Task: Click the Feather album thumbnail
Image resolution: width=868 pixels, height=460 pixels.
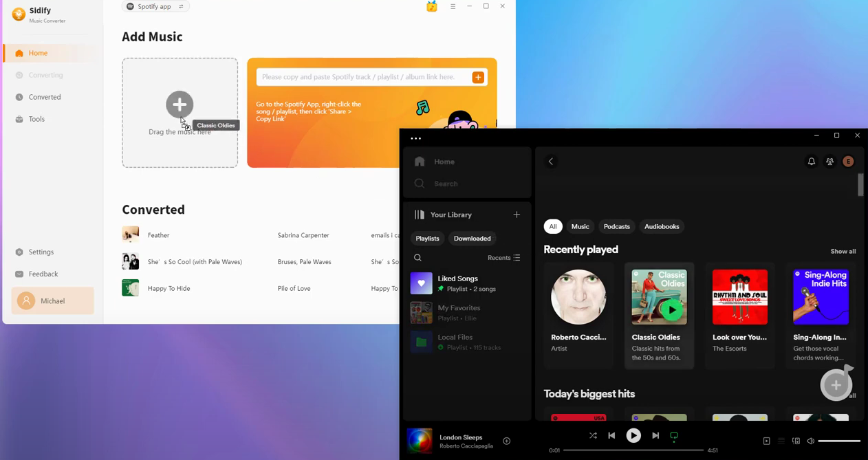Action: 130,234
